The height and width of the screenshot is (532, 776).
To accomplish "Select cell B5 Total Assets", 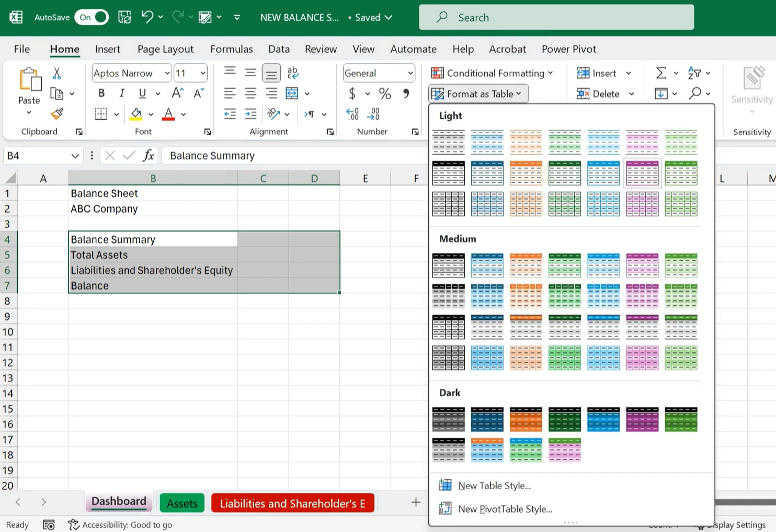I will click(153, 255).
